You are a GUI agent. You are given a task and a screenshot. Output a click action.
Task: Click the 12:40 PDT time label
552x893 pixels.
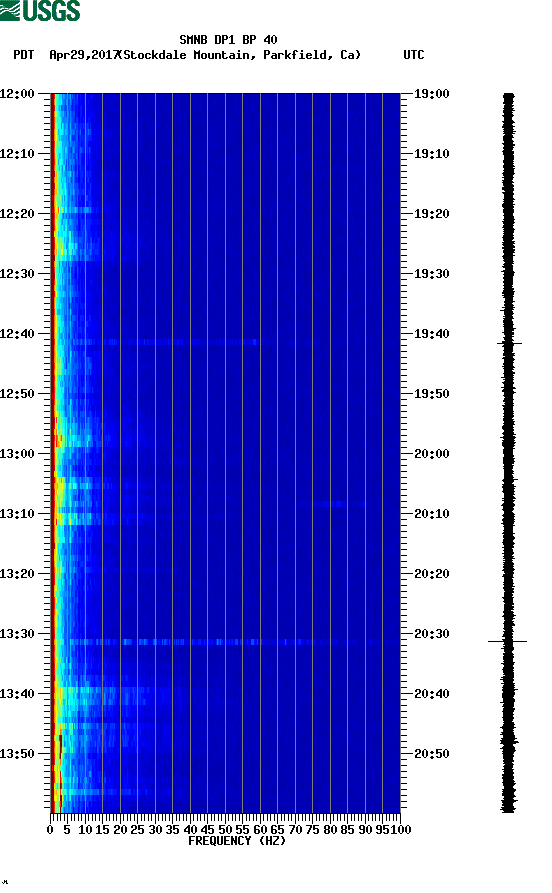[18, 334]
